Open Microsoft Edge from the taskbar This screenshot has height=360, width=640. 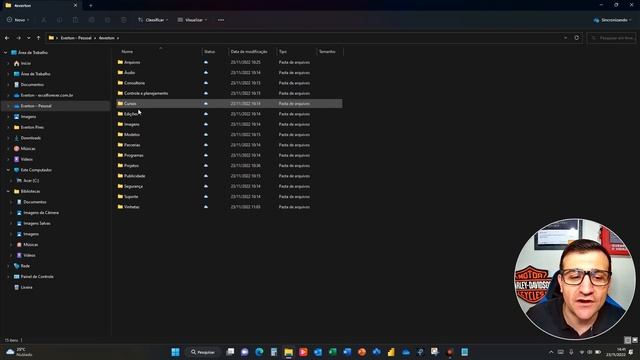(259, 352)
